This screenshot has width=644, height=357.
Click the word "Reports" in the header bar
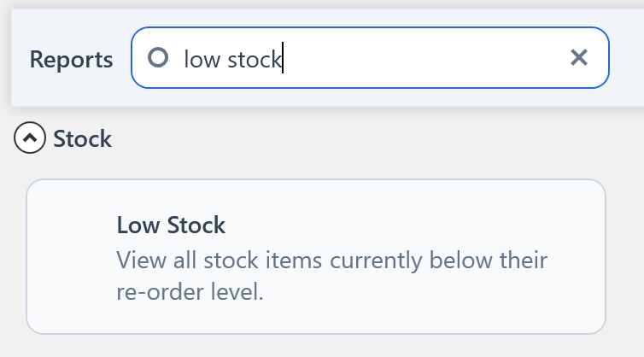point(71,59)
